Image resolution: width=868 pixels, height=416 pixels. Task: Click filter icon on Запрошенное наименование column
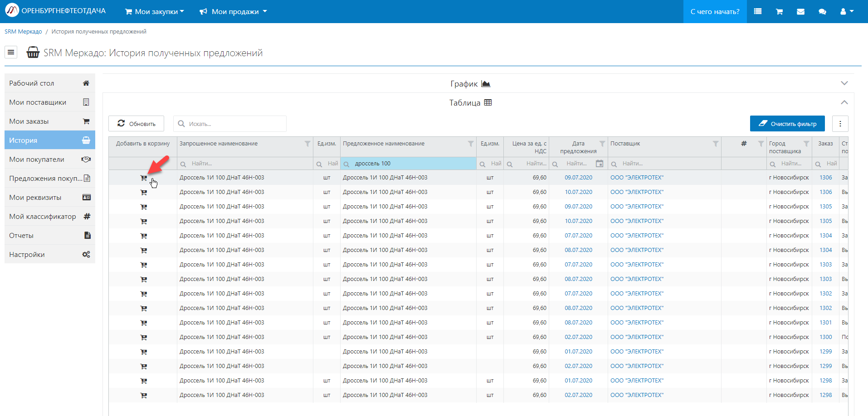pos(307,144)
